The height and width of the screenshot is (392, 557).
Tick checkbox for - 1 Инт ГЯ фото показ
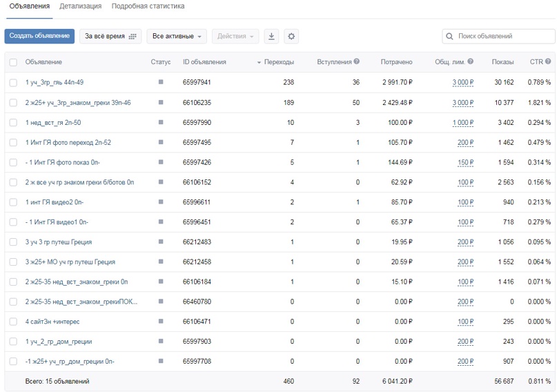13,162
